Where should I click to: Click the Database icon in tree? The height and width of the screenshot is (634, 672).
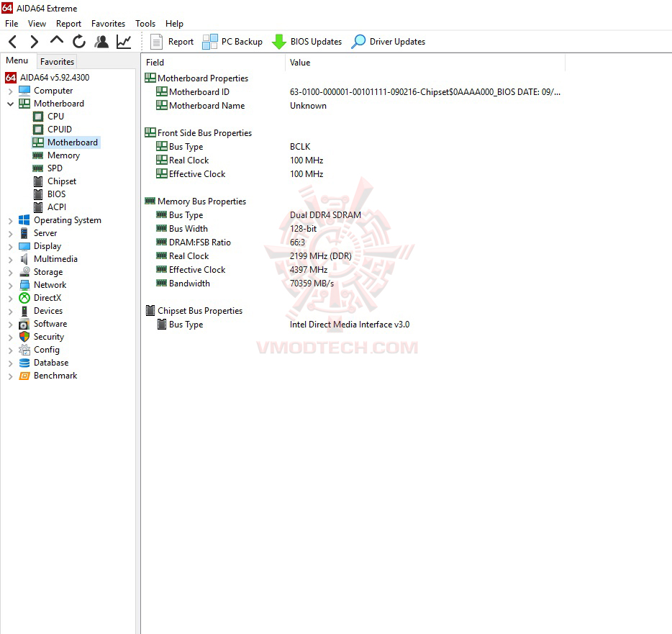(24, 363)
